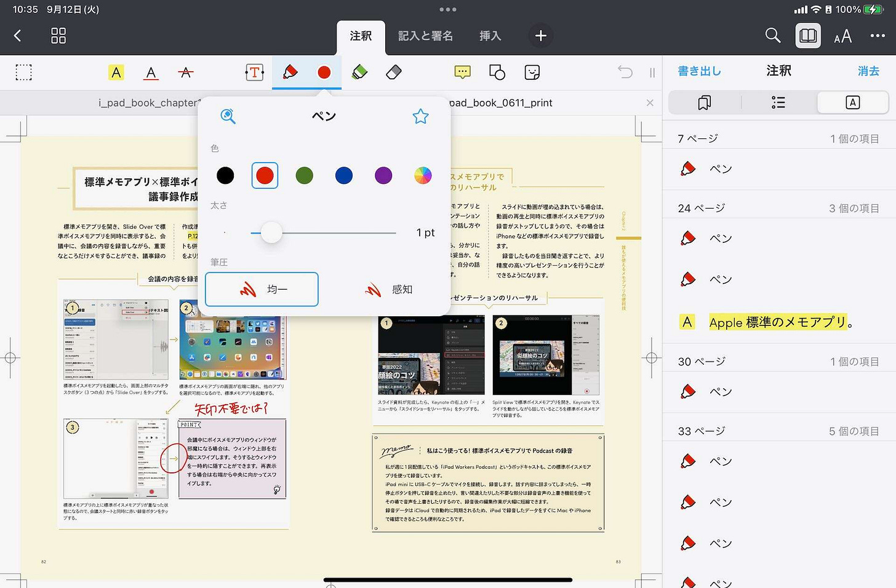Switch sidebar to the outline list view
Image resolution: width=896 pixels, height=588 pixels.
pos(777,103)
